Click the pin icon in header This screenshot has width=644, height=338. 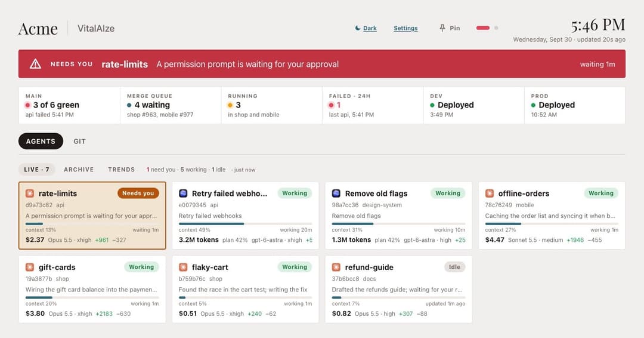[x=442, y=28]
